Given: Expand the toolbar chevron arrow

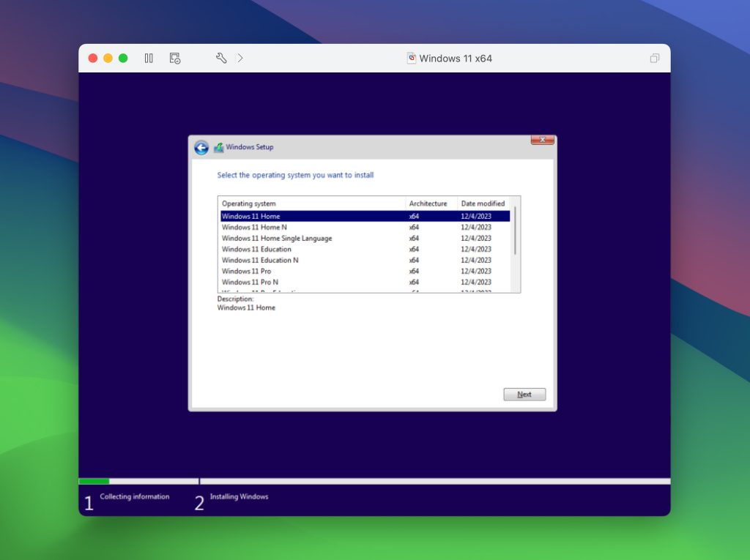Looking at the screenshot, I should [241, 57].
